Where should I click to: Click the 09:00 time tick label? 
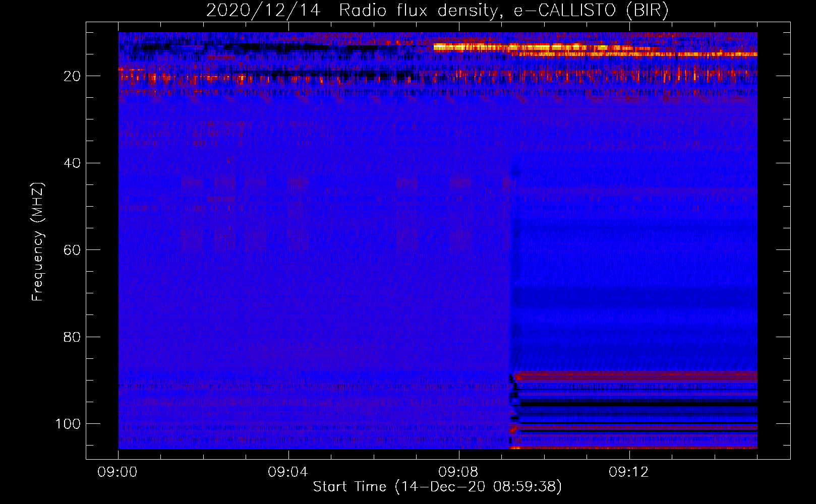point(118,472)
